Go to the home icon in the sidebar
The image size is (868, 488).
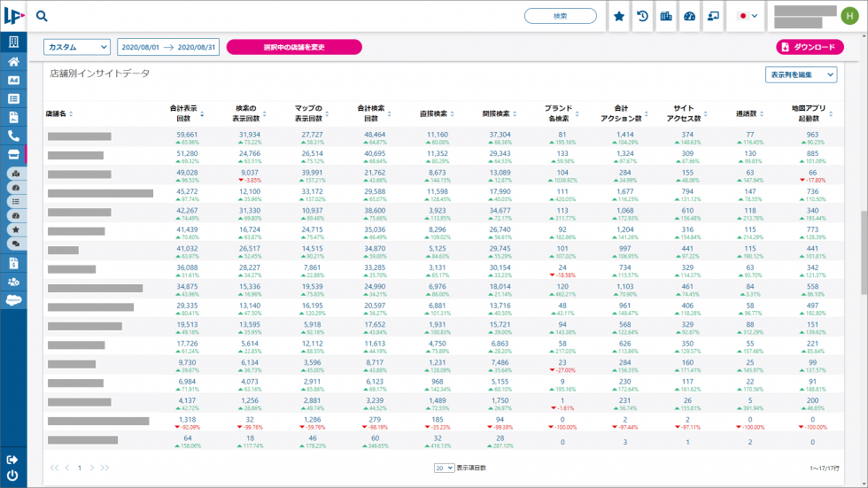point(13,61)
